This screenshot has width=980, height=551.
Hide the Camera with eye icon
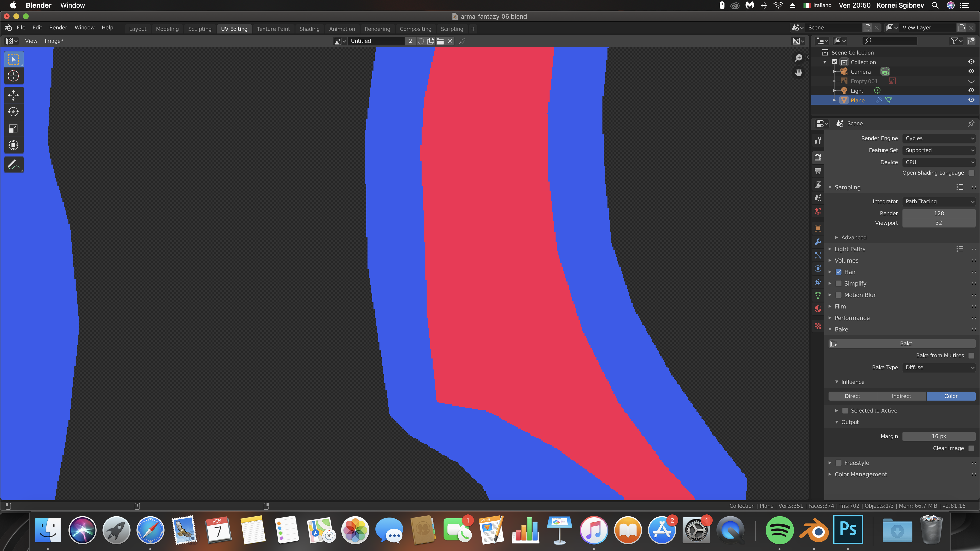(x=971, y=72)
